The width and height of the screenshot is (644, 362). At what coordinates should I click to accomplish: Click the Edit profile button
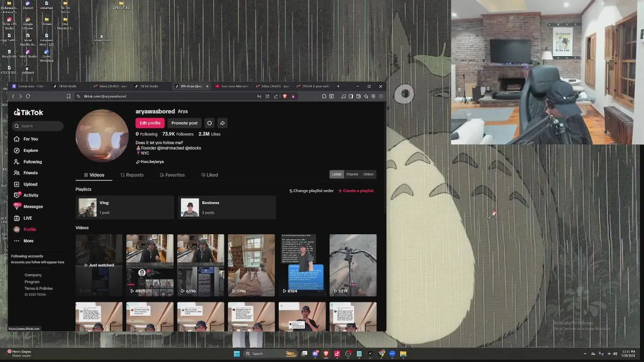[150, 123]
